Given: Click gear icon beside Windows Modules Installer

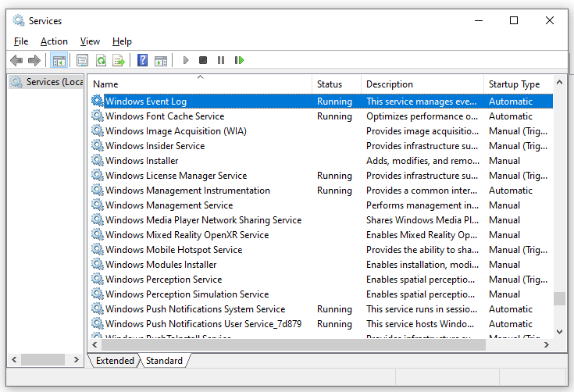Looking at the screenshot, I should coord(98,264).
